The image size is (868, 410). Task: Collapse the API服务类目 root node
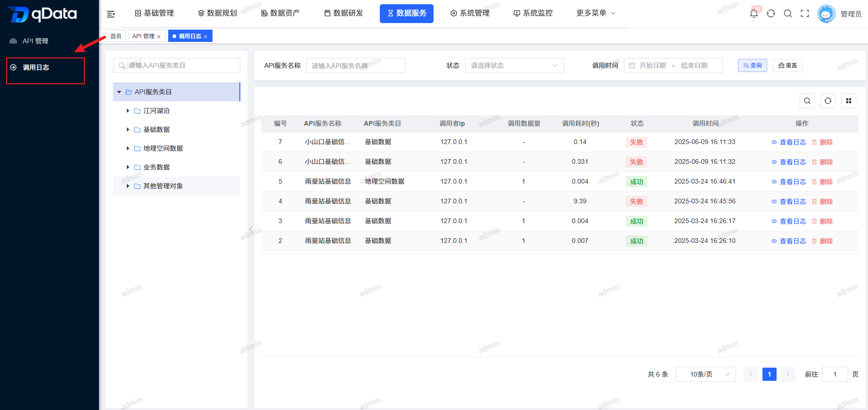point(119,92)
